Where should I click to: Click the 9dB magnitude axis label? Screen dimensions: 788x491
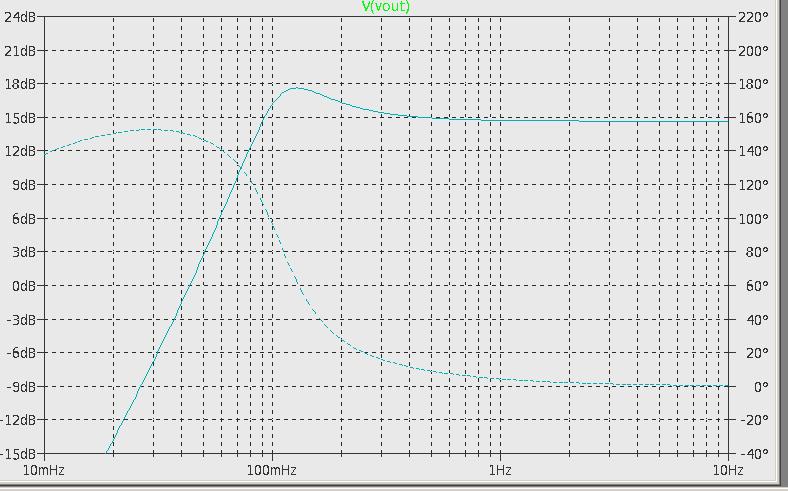click(24, 185)
